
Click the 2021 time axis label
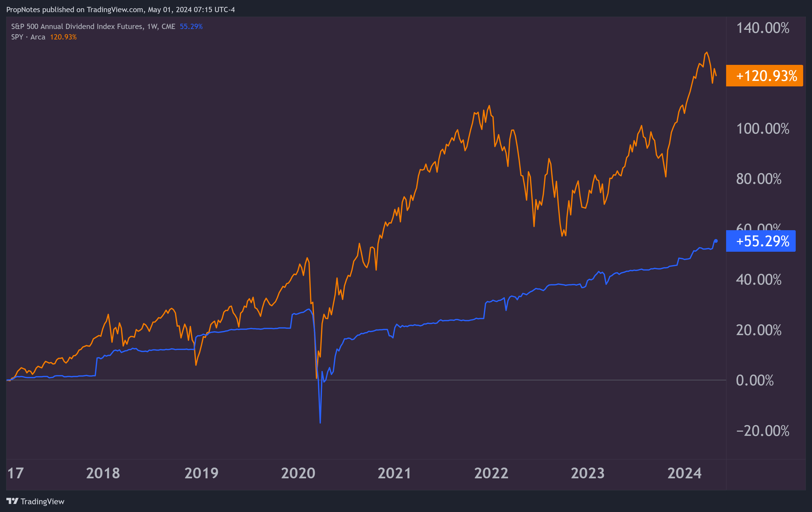tap(394, 473)
